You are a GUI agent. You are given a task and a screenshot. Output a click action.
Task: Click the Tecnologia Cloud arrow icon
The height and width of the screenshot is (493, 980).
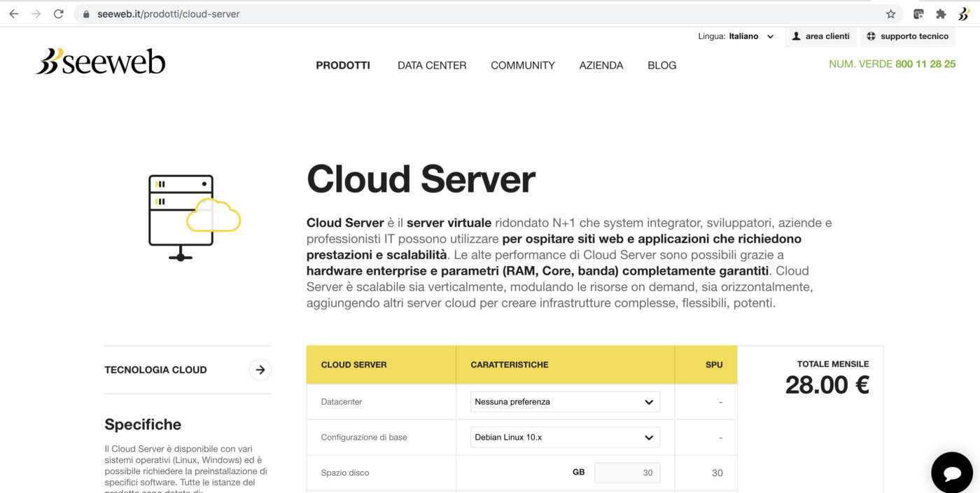point(260,370)
